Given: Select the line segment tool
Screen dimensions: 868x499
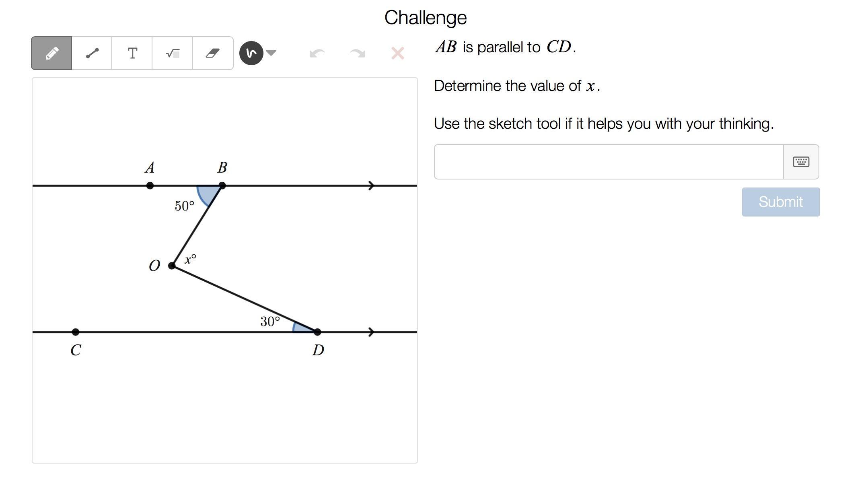Looking at the screenshot, I should [92, 53].
